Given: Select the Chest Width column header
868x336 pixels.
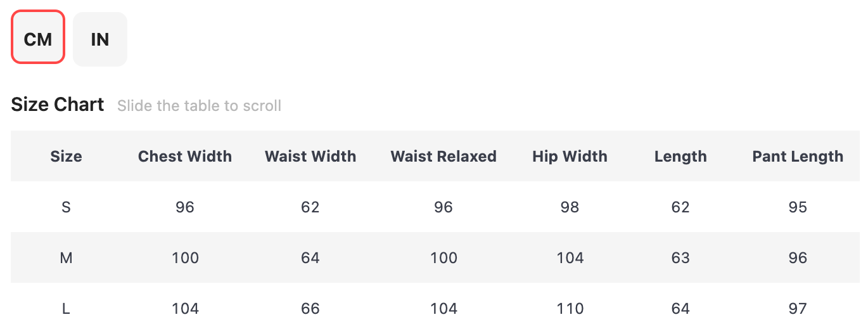Looking at the screenshot, I should 185,157.
